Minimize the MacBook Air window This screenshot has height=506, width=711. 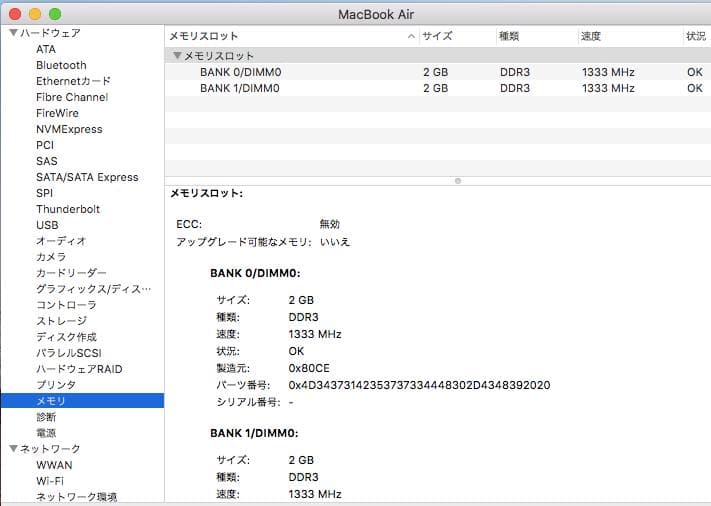(35, 14)
